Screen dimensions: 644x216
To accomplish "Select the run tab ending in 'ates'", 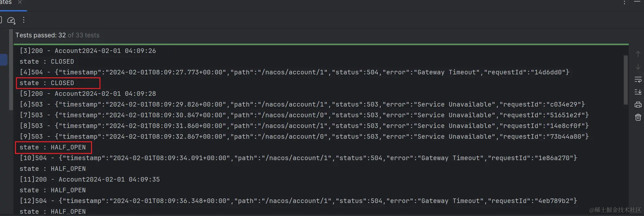I will coord(6,2).
